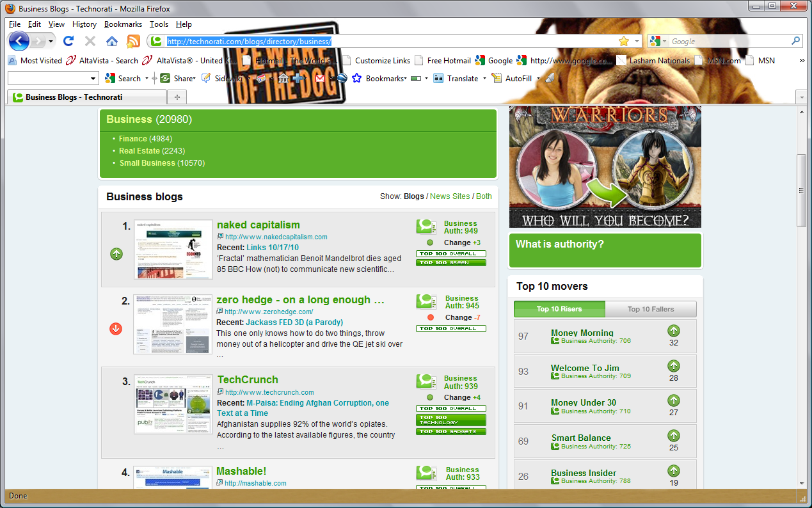Open a new tab with the plus button
The height and width of the screenshot is (508, 812).
pyautogui.click(x=177, y=97)
